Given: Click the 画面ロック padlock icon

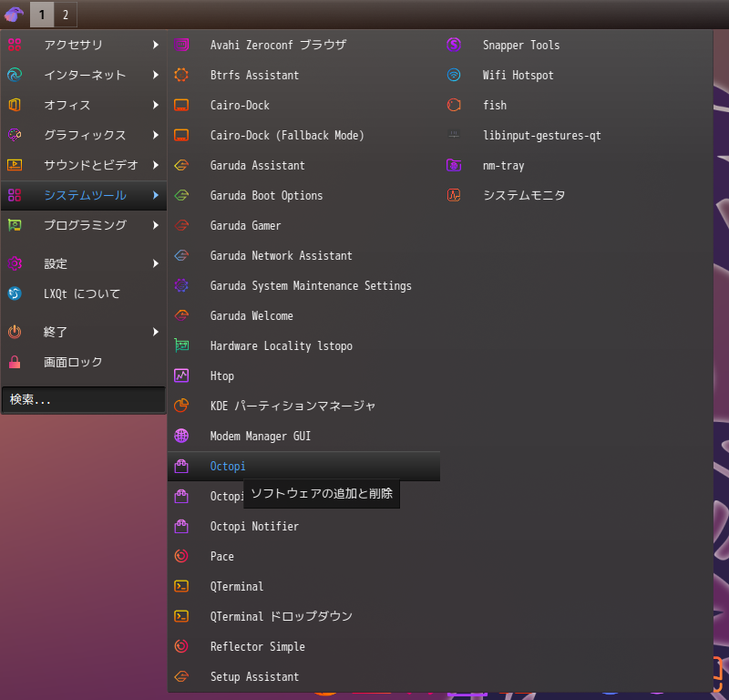Looking at the screenshot, I should (15, 362).
